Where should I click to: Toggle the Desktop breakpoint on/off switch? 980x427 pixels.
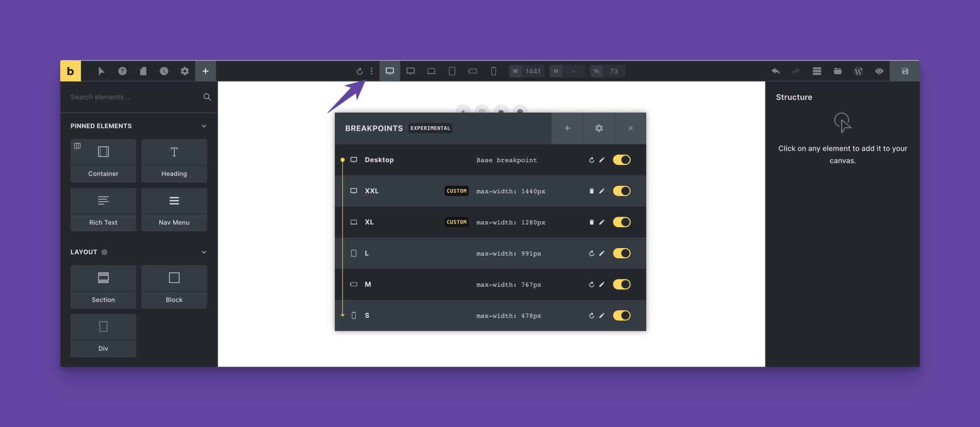pos(621,160)
